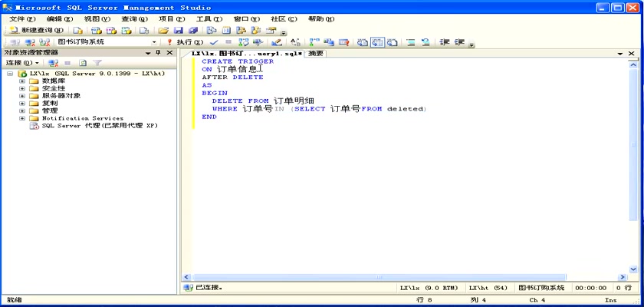This screenshot has height=307, width=644.
Task: Expand the 管理 folder
Action: (21, 111)
